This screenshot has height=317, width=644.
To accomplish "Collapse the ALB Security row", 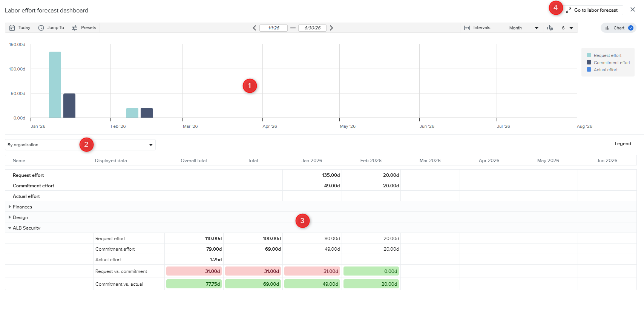I will [x=10, y=228].
